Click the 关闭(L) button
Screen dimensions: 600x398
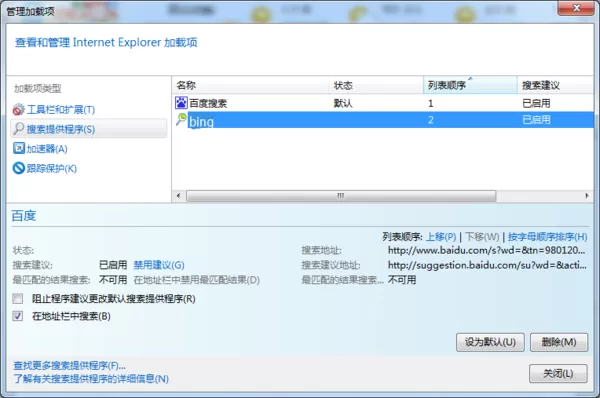coord(558,373)
